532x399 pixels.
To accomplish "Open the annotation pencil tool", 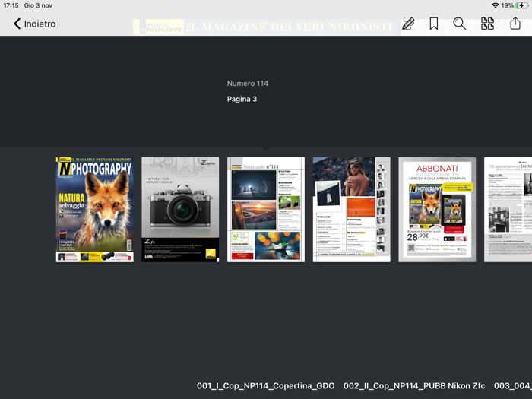I will click(408, 24).
